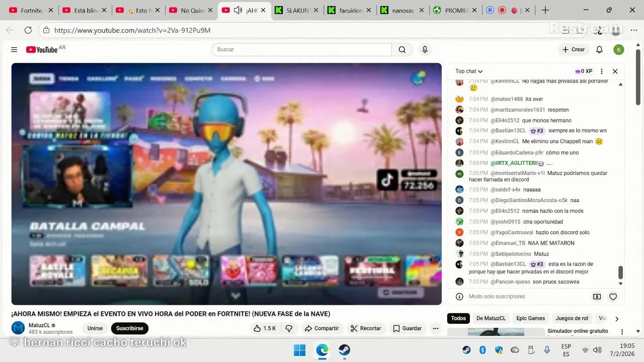This screenshot has width=644, height=362.
Task: Open volume speaker tray icon
Action: (x=597, y=350)
